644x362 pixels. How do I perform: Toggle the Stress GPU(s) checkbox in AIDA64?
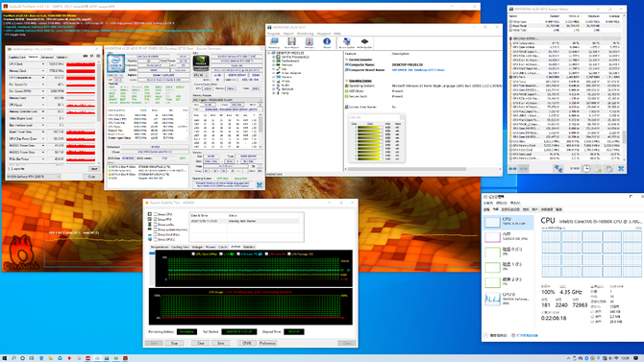pos(156,239)
